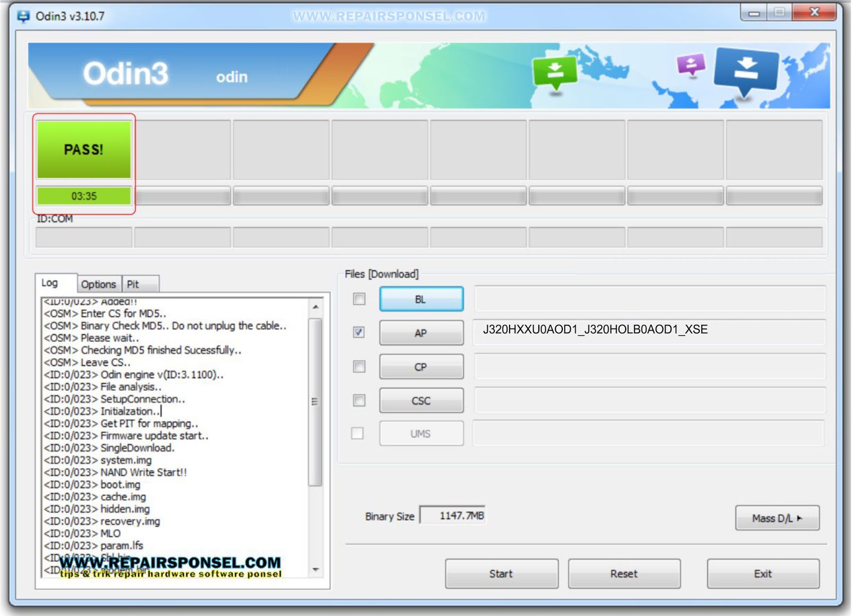Click log line 'hidden.img'
852x616 pixels.
click(x=97, y=509)
